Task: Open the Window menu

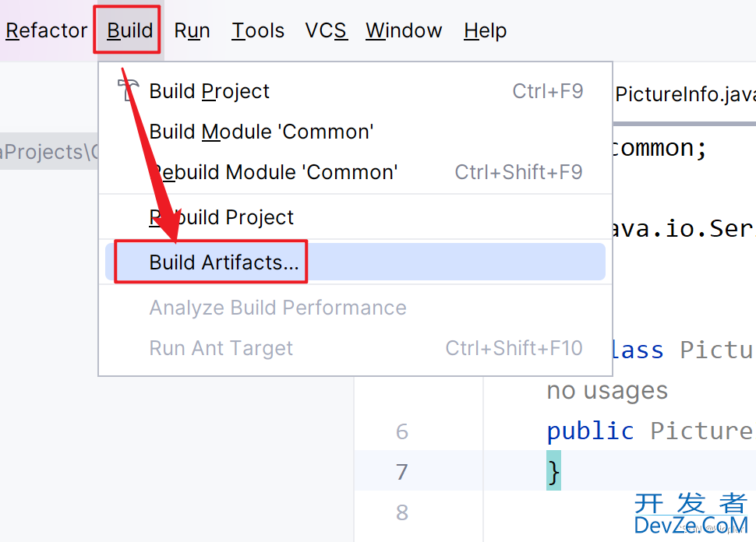Action: 404,30
